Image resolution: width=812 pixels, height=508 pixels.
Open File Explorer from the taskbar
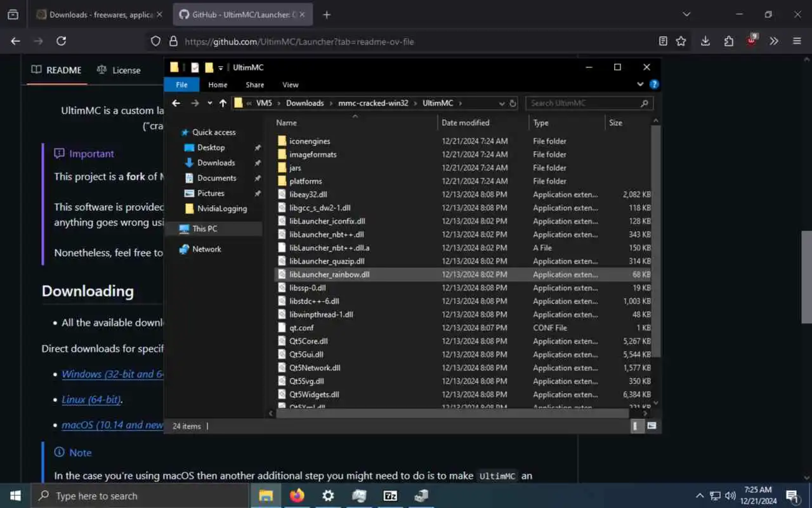(266, 496)
